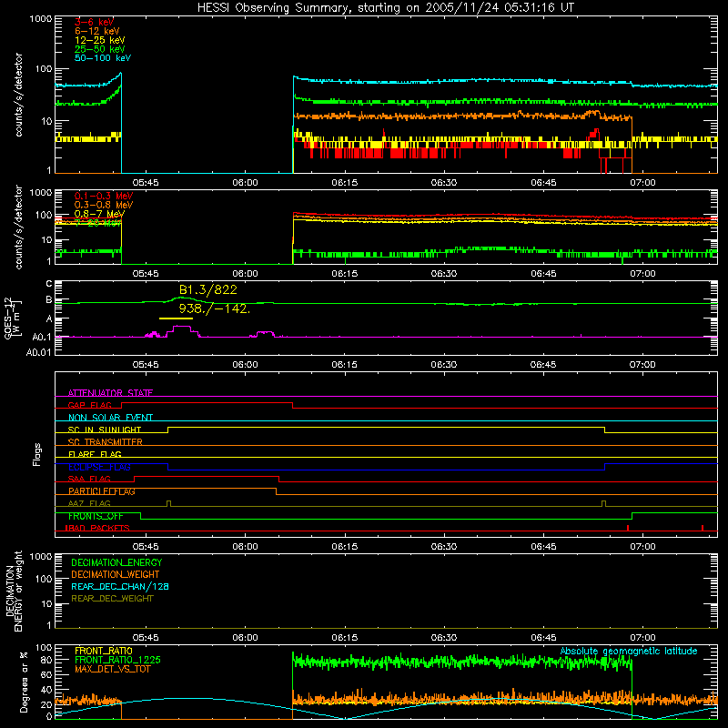The image size is (728, 728).
Task: Click the FRONTS_OFF flag label
Action: tap(96, 516)
